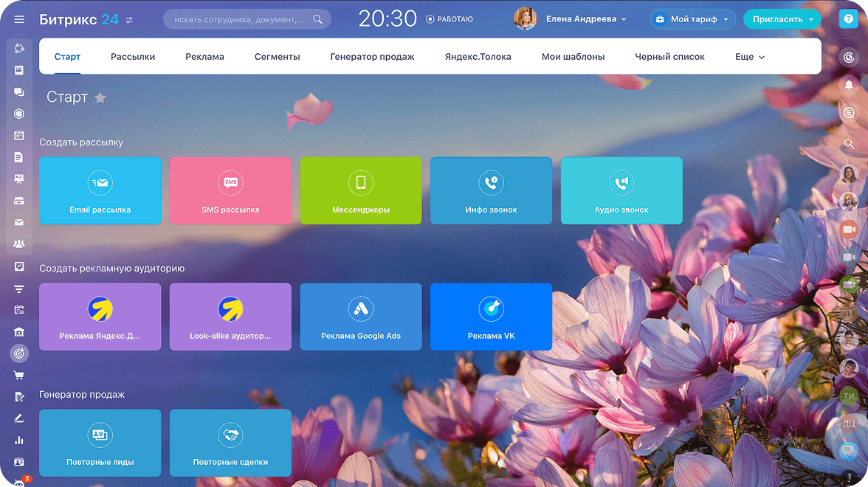This screenshot has width=868, height=487.
Task: Click the mail envelope icon in the left sidebar
Action: click(x=19, y=222)
